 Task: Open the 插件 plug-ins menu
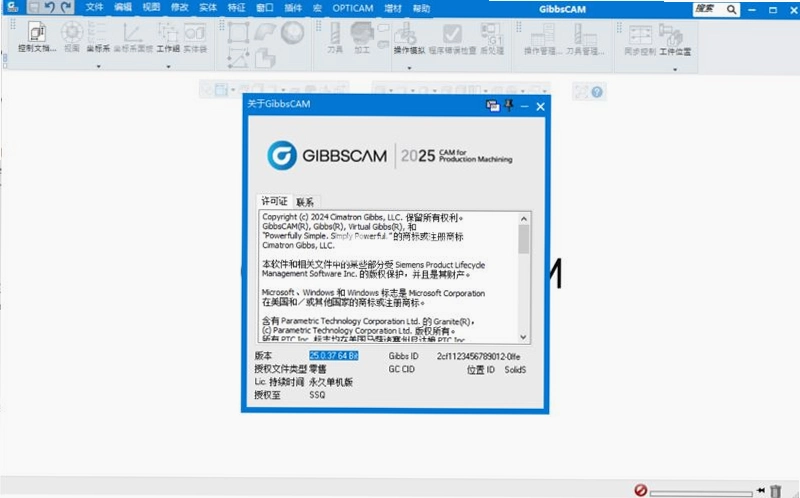tap(293, 8)
